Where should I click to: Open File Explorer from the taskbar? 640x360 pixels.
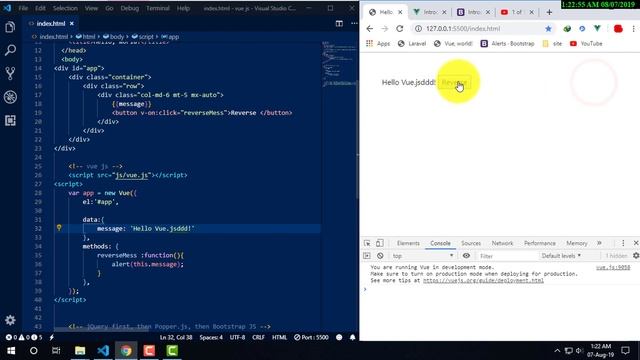click(80, 351)
